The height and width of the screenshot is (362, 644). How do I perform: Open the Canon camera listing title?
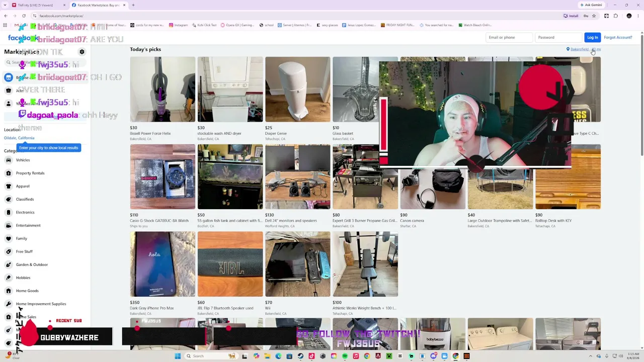coord(412,221)
